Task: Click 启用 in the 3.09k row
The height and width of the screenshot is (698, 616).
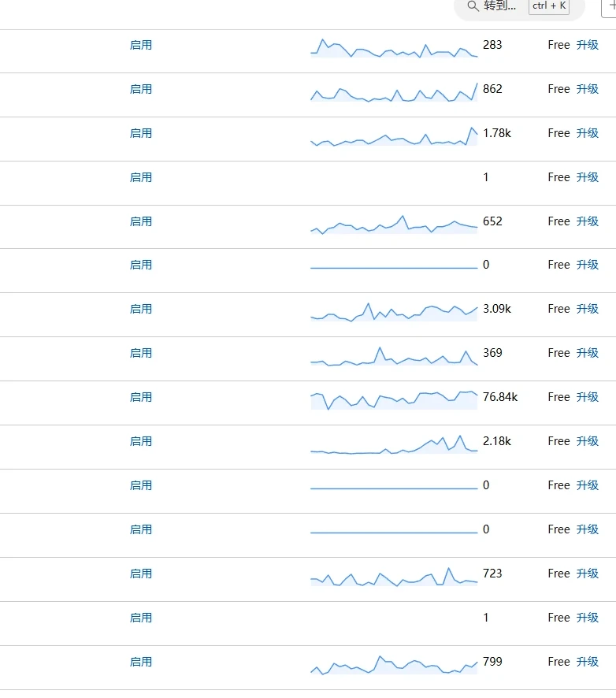Action: (141, 309)
